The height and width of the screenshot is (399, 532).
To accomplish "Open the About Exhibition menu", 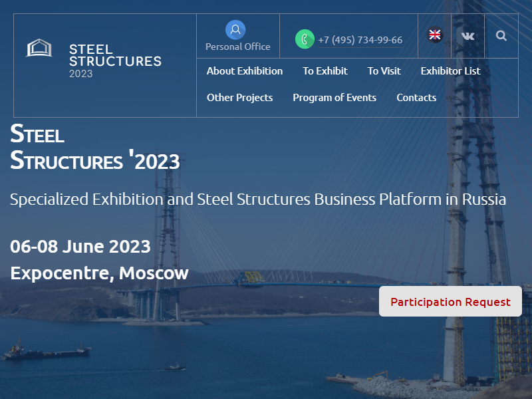I will point(245,71).
